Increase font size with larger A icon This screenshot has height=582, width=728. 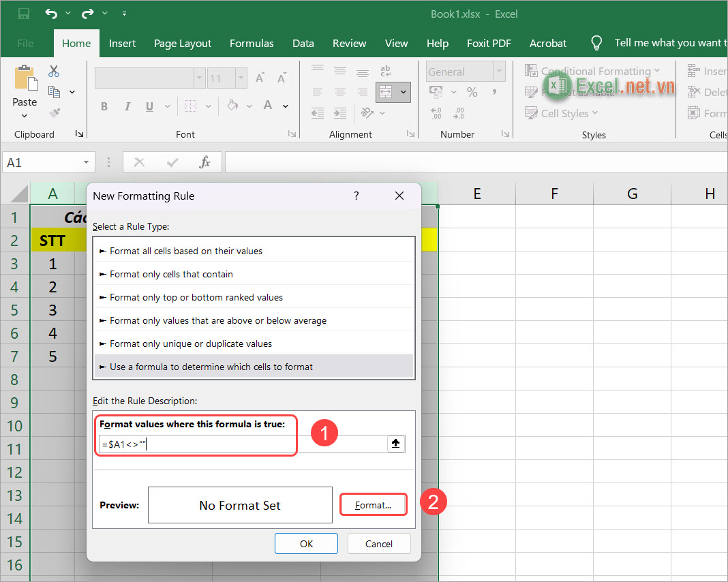pyautogui.click(x=260, y=78)
